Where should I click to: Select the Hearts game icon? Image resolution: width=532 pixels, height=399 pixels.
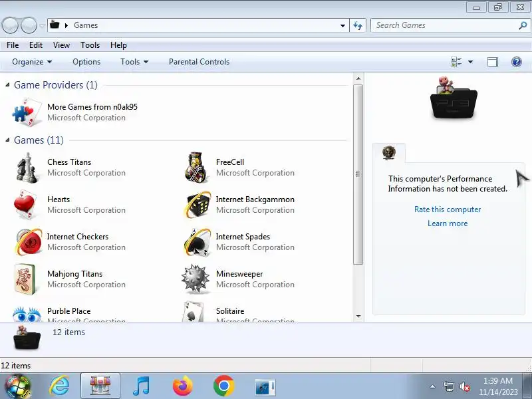click(26, 205)
